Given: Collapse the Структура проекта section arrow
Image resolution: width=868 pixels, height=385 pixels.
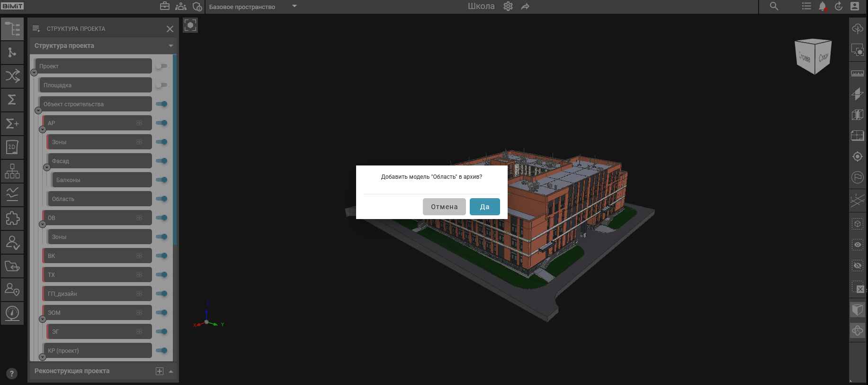Looking at the screenshot, I should [170, 46].
